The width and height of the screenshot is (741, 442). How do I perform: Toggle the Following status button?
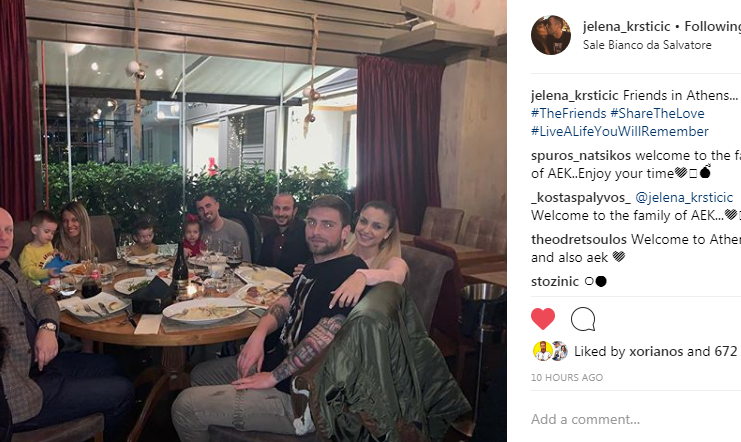(713, 26)
